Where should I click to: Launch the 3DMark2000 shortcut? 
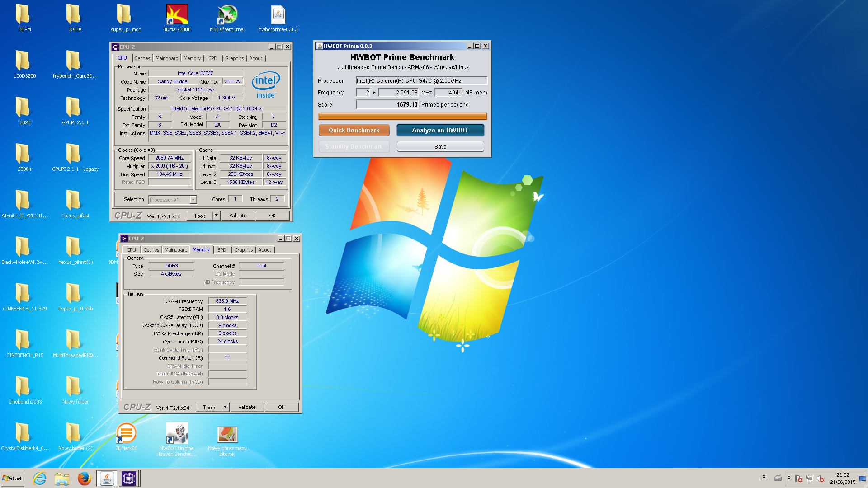[x=177, y=18]
